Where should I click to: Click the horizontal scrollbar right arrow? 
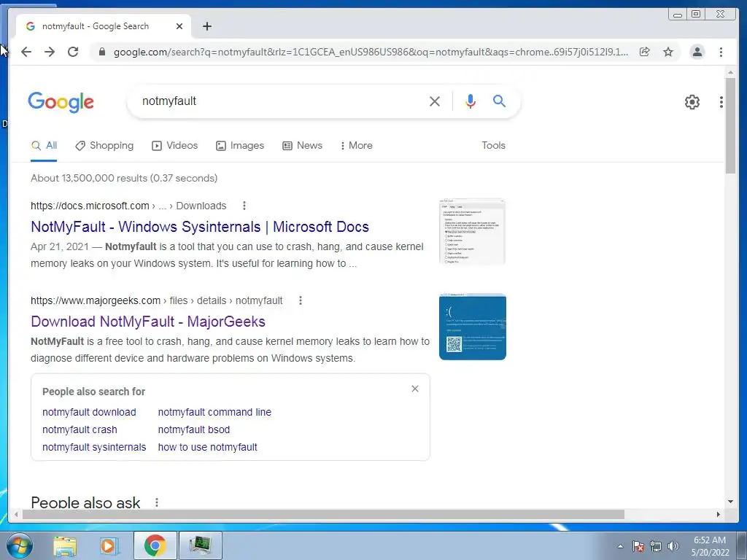(x=718, y=514)
